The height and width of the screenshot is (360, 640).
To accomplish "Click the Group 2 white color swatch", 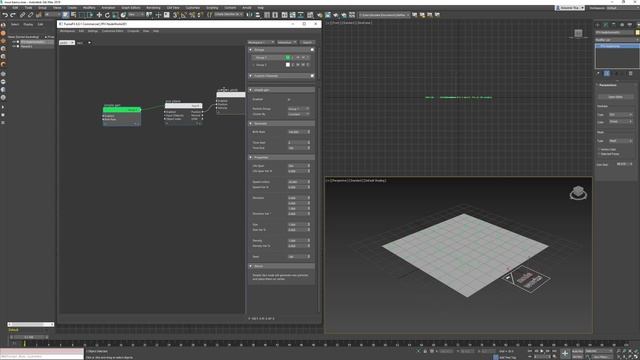I will 288,65.
